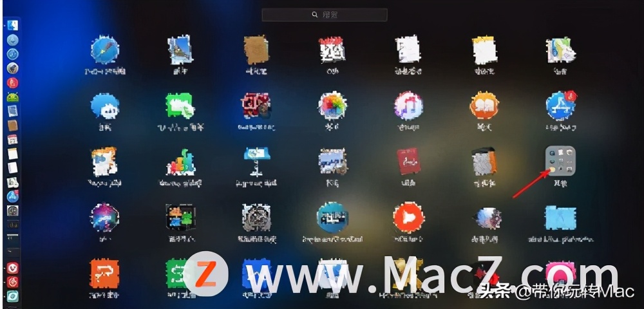
Task: Open the Reminders list icon
Action: 408,50
